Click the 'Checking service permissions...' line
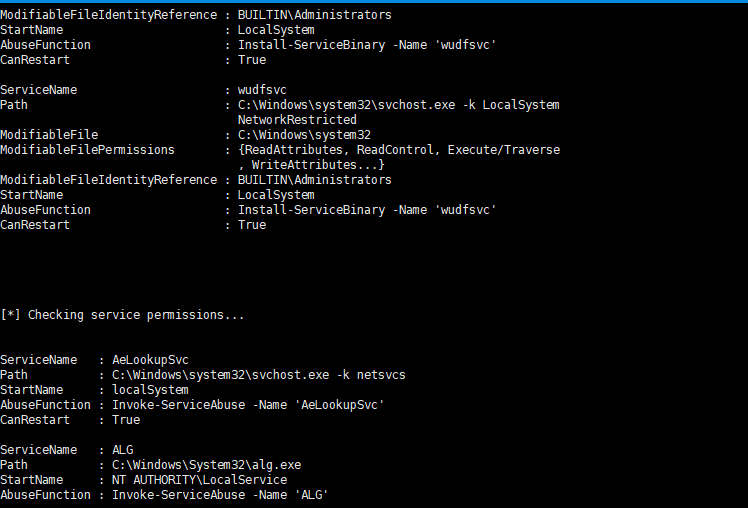 tap(124, 315)
